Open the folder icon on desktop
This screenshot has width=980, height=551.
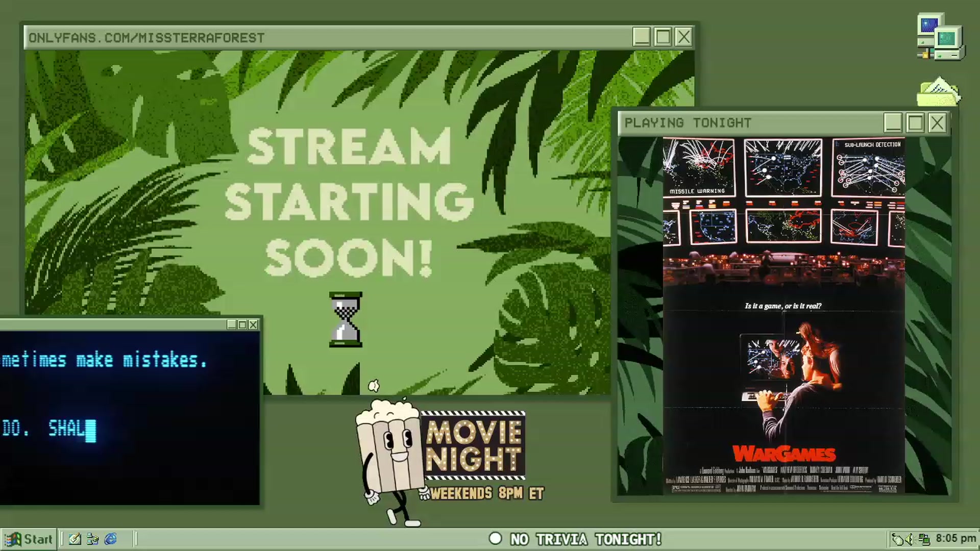(x=939, y=92)
